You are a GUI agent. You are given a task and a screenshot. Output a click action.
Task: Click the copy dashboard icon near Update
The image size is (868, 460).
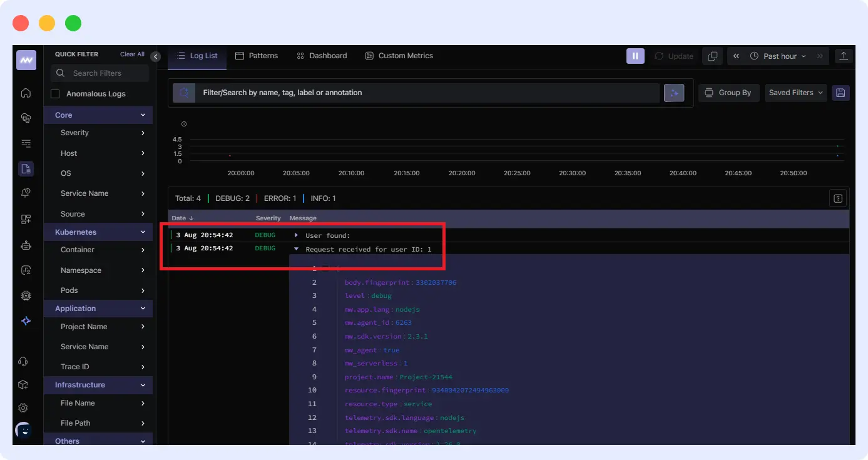point(712,56)
